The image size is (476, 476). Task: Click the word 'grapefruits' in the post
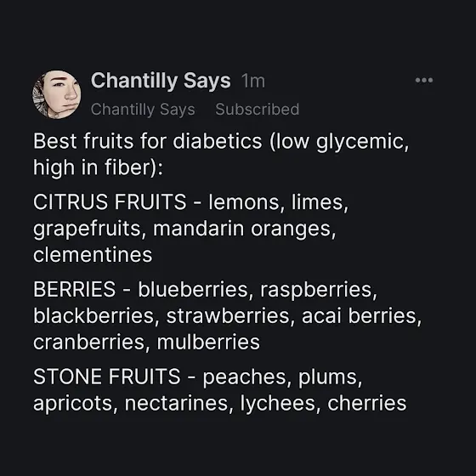tap(87, 229)
